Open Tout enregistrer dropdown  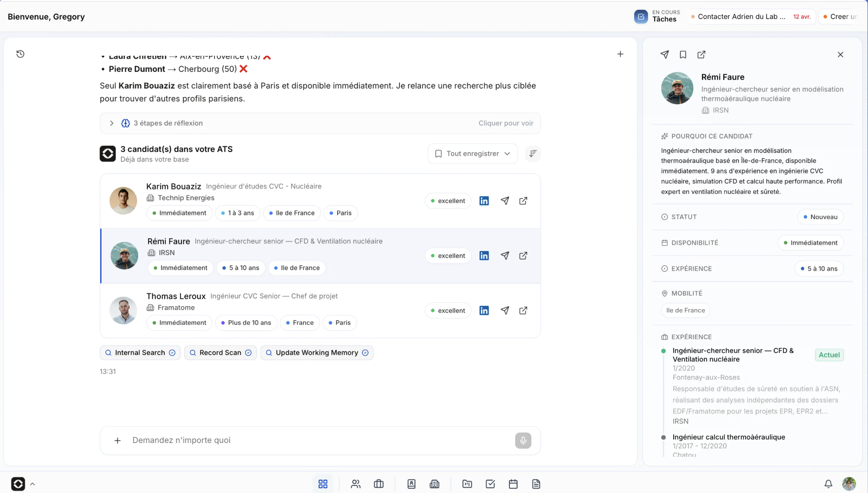coord(472,153)
